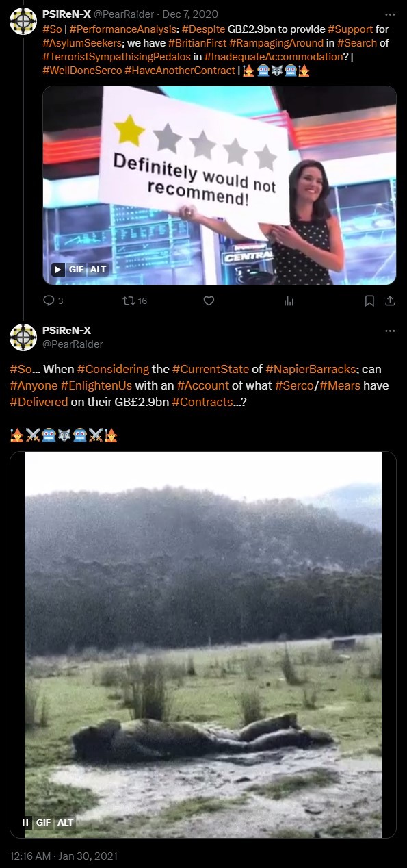View analytics for the first tweet
407x868 pixels.
289,301
